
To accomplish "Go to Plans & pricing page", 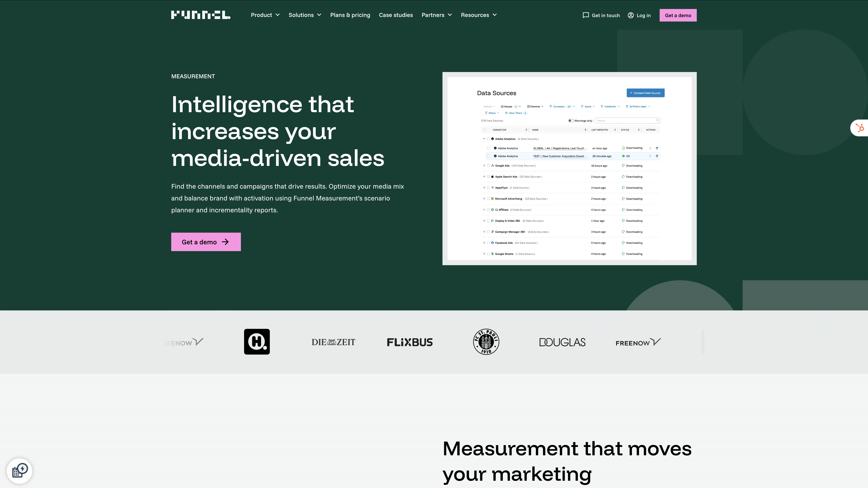I will 350,15.
